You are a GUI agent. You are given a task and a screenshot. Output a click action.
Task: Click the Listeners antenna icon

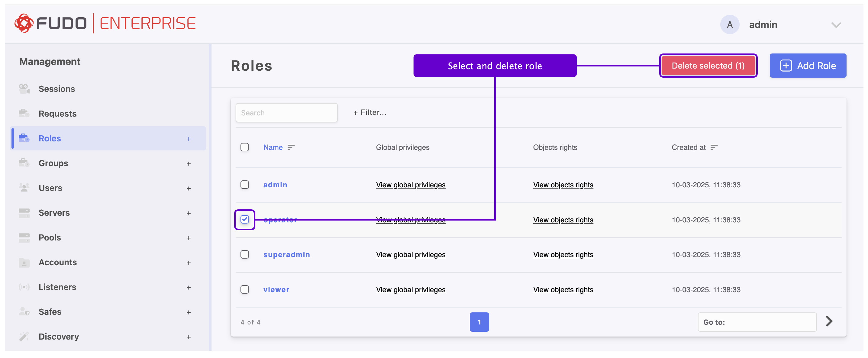pos(24,287)
